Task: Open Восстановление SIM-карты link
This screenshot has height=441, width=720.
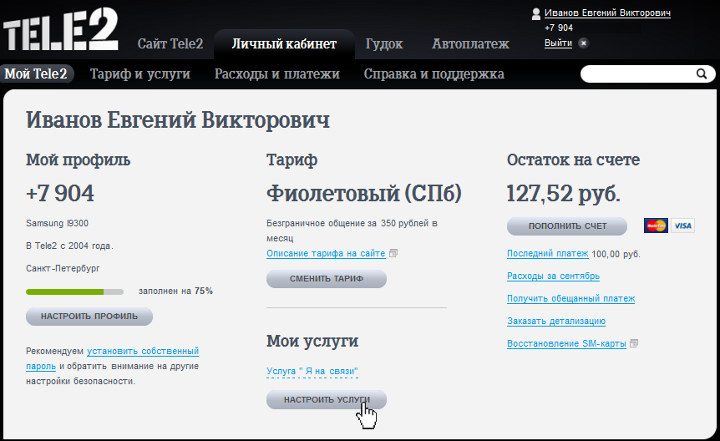Action: click(567, 343)
